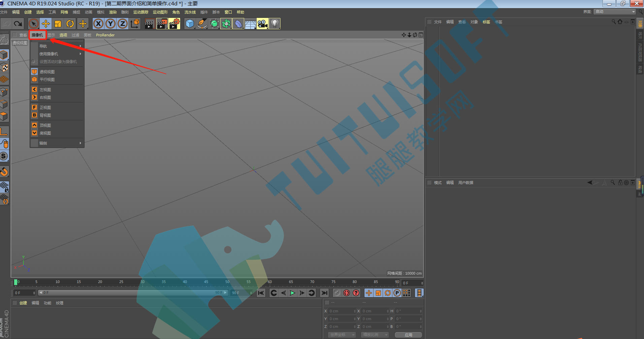The height and width of the screenshot is (339, 644).
Task: Toggle X axis lock
Action: pos(98,24)
